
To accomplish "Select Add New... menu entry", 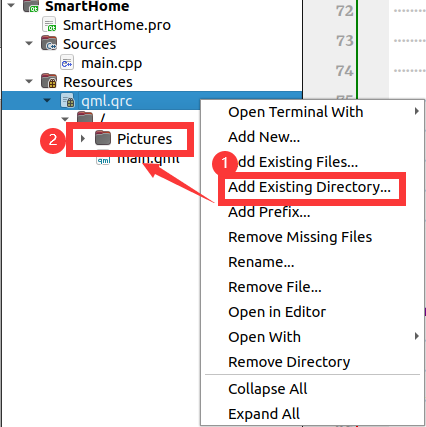I will click(264, 137).
